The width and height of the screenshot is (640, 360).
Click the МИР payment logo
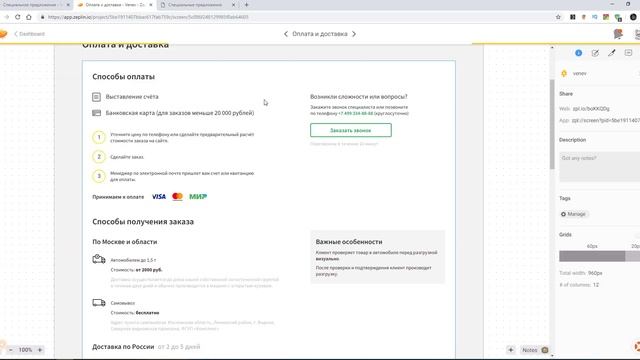(x=198, y=197)
